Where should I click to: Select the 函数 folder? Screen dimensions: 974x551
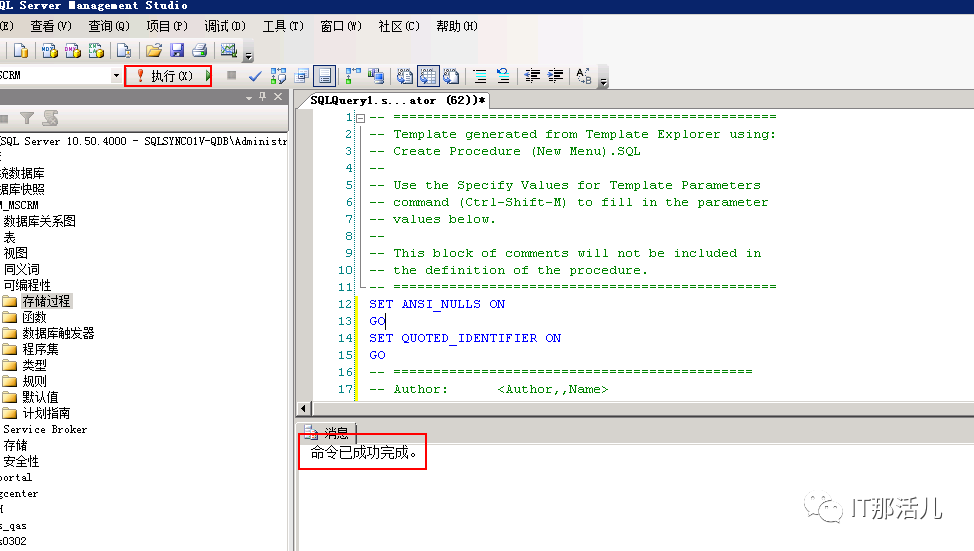34,317
